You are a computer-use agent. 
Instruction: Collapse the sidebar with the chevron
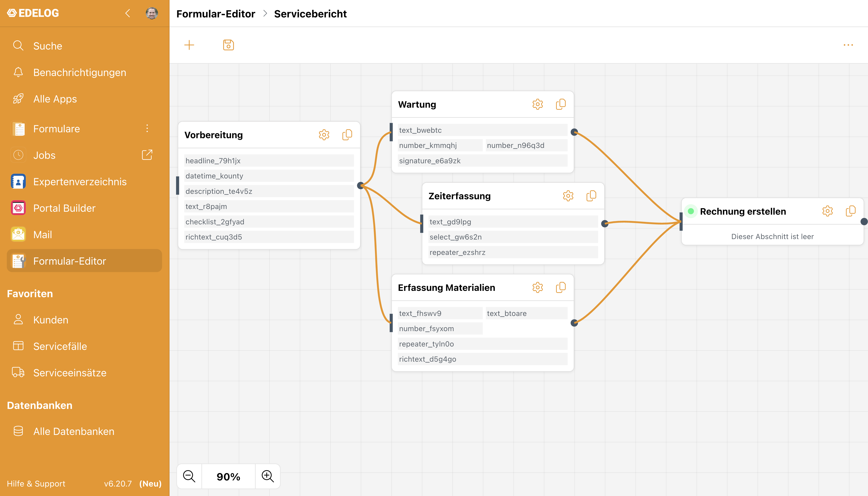click(128, 13)
